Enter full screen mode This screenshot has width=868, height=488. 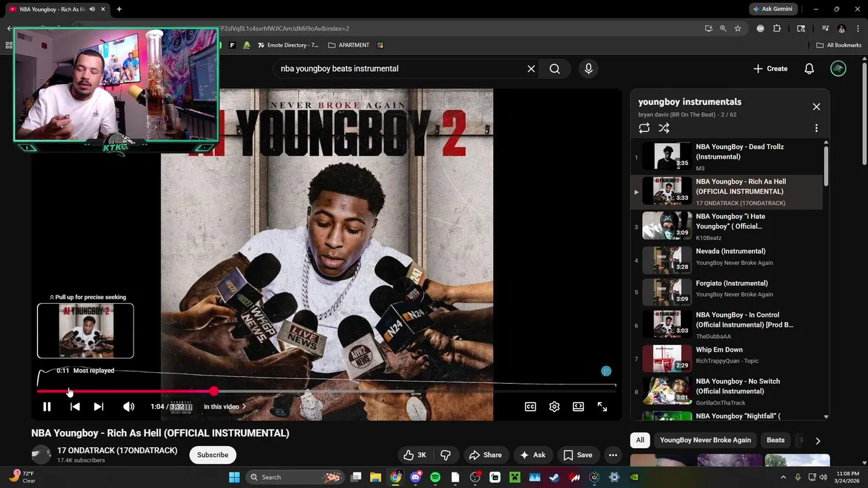(x=602, y=407)
